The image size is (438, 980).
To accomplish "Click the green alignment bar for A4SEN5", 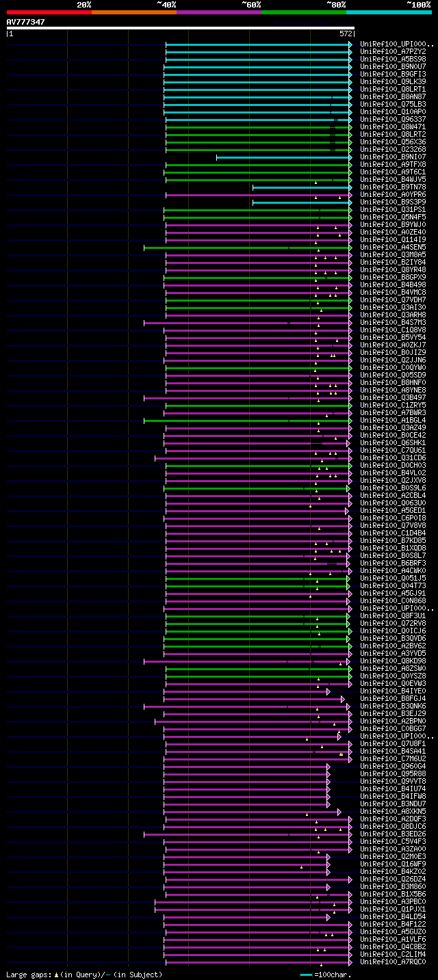I will 248,248.
